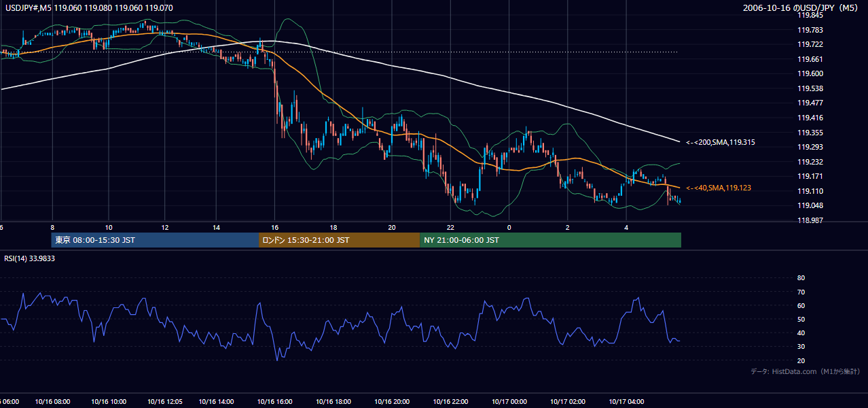Click hour tick 0 under price chart
Screen dimensions: 868x408
coord(509,227)
